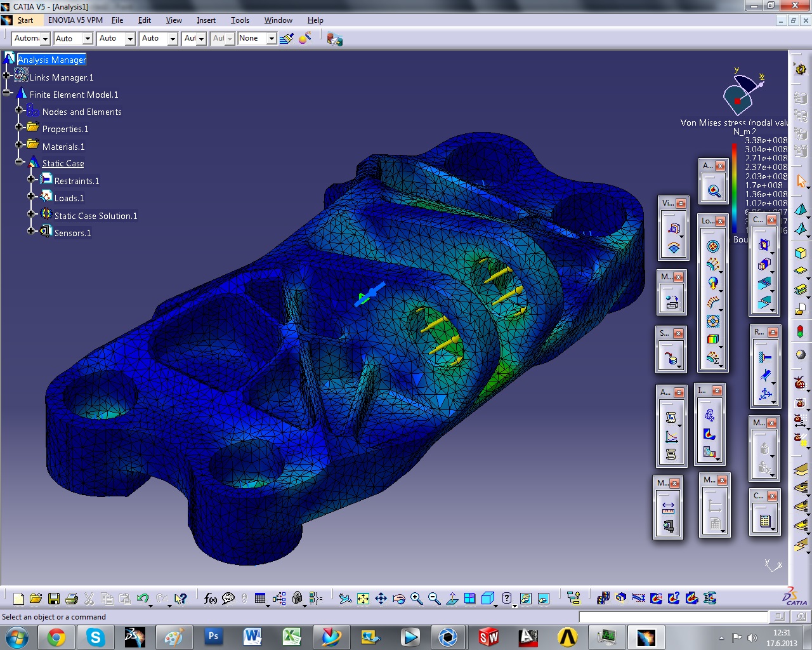Screen dimensions: 812x650
Task: Expand the Links Manager.1 tree node
Action: 6,75
